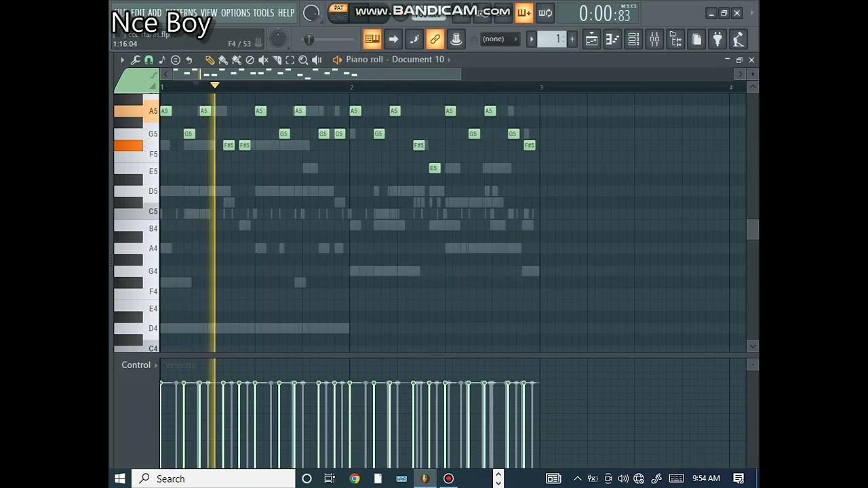Open the VIEW menu
The height and width of the screenshot is (488, 868).
pos(208,13)
